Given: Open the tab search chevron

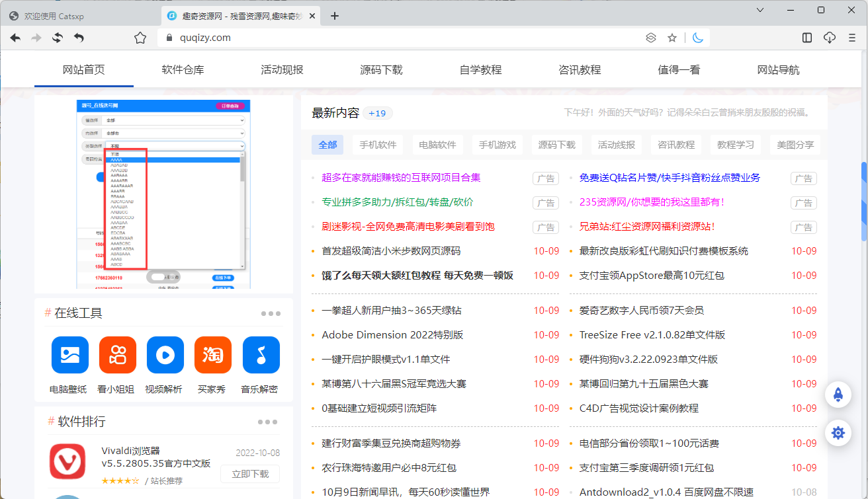Looking at the screenshot, I should (759, 11).
